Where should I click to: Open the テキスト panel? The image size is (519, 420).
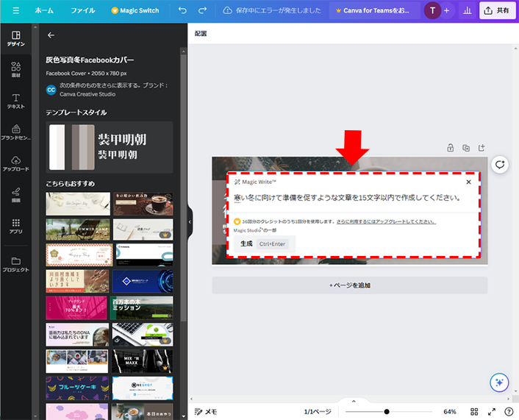point(16,101)
